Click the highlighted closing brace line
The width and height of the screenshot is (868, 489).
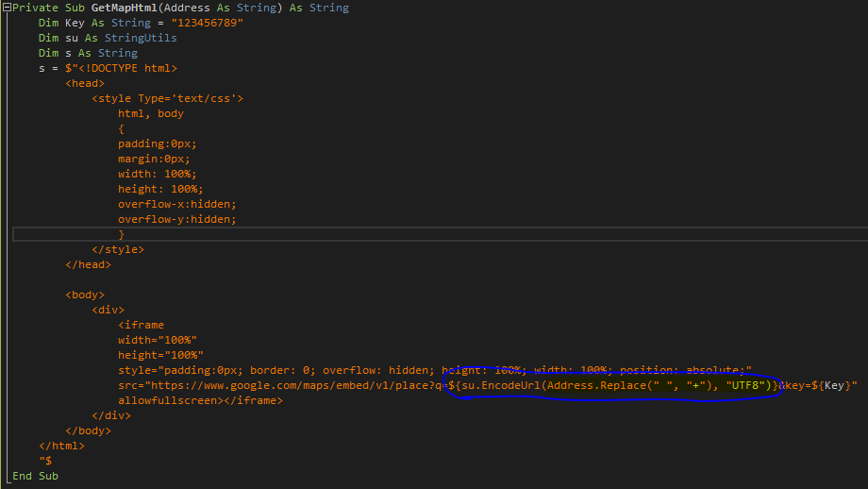122,234
